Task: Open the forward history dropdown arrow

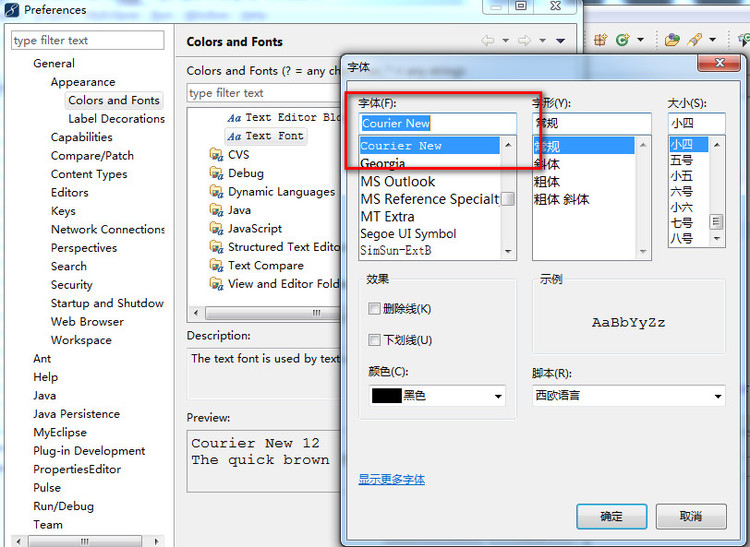Action: [542, 41]
